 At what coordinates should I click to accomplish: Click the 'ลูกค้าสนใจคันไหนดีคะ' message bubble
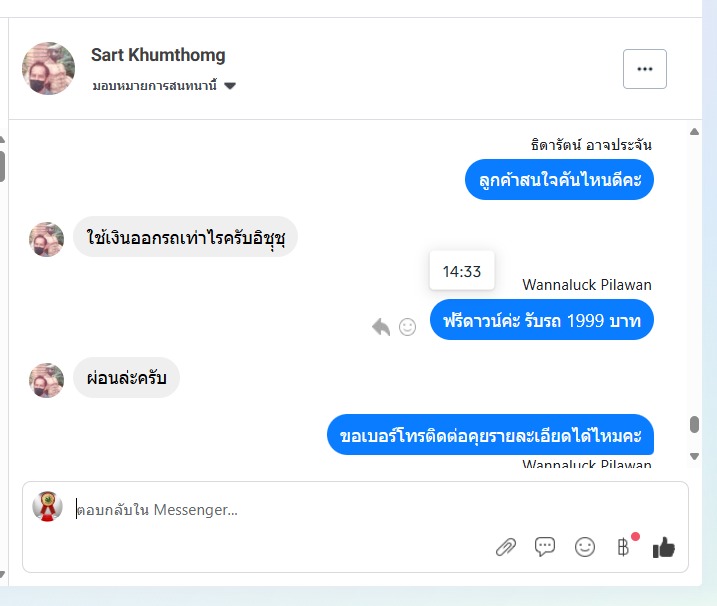[559, 180]
